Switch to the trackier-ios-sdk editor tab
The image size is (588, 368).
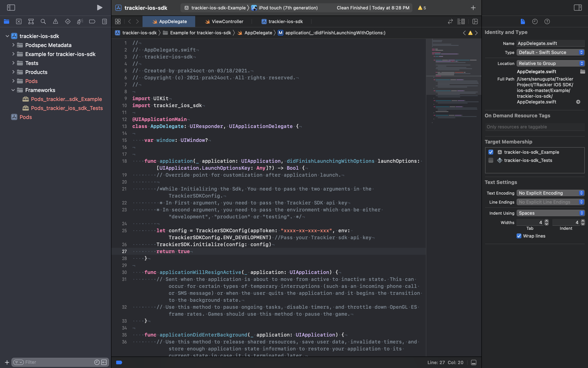282,21
